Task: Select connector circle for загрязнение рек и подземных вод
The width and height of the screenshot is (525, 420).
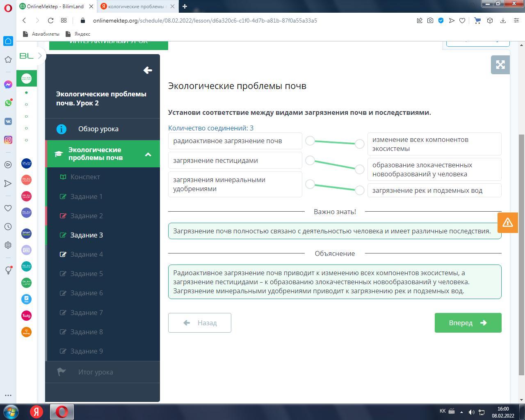Action: pyautogui.click(x=360, y=190)
